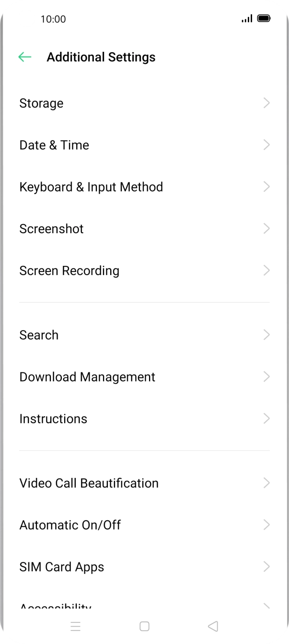Tap the recent apps menu icon
The width and height of the screenshot is (289, 644).
[x=75, y=626]
